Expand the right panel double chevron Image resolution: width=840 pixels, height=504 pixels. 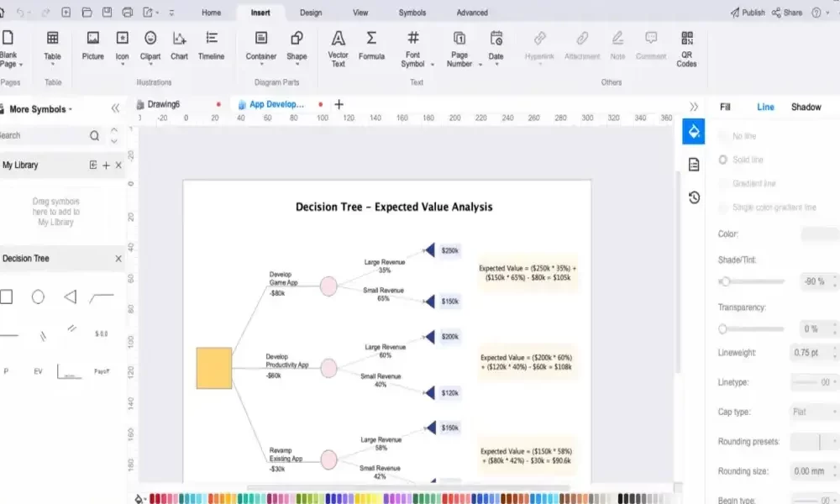[694, 107]
